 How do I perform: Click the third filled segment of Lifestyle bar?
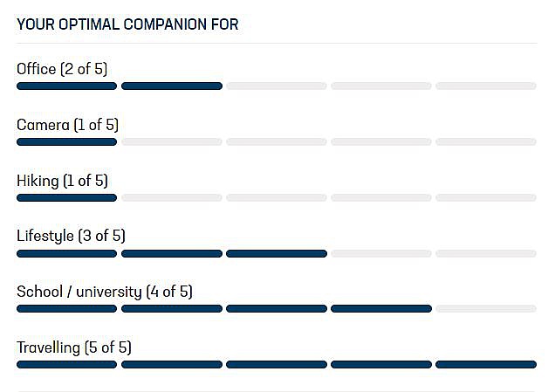click(x=277, y=253)
